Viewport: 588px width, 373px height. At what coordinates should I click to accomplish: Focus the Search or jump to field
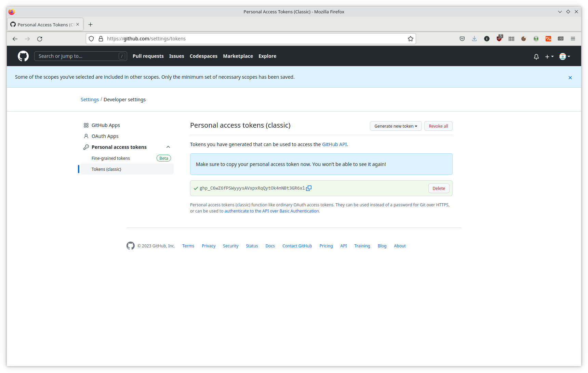pos(78,56)
